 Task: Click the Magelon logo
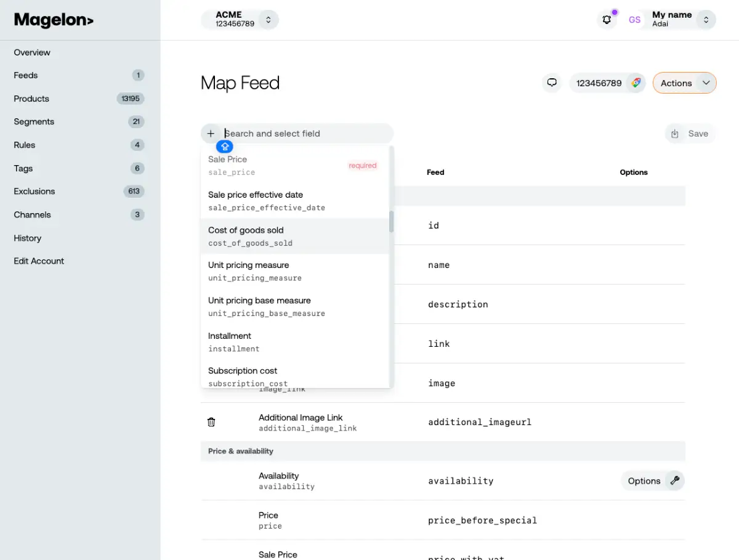coord(54,20)
